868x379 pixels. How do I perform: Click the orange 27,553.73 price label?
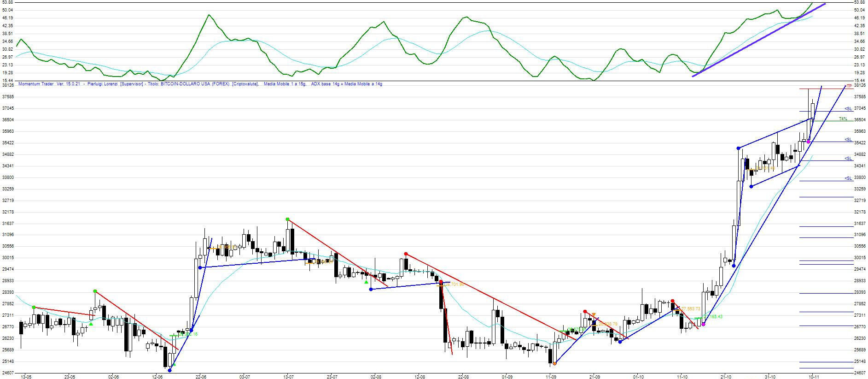click(690, 309)
